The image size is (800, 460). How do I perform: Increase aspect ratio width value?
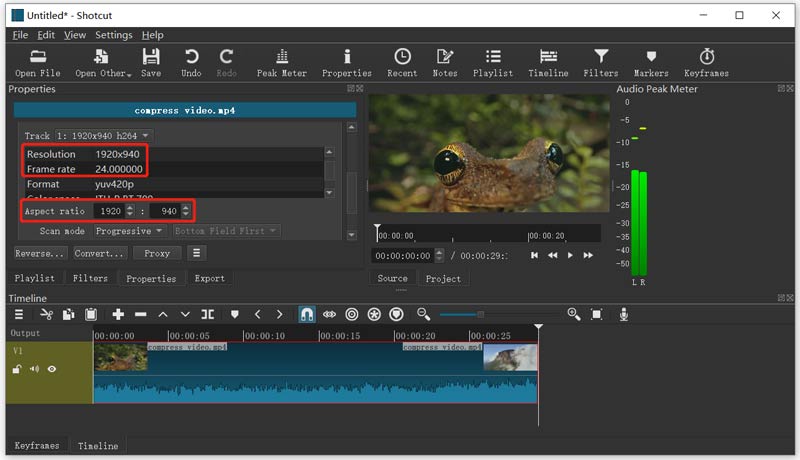click(130, 208)
